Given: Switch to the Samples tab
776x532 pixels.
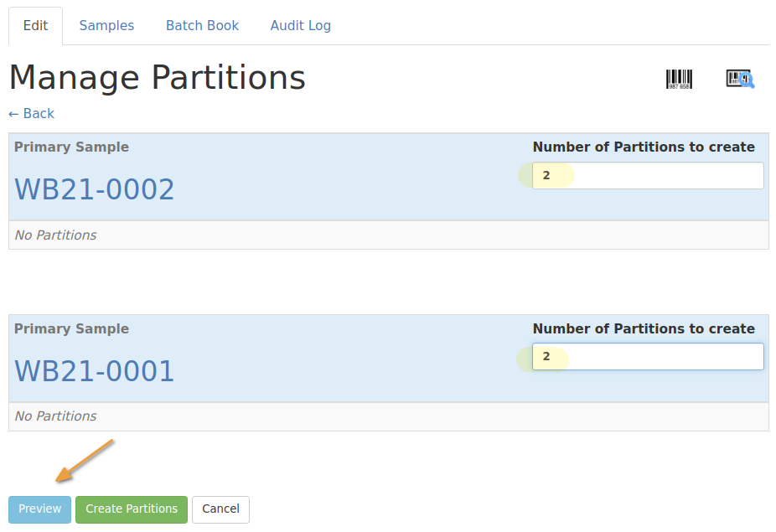Looking at the screenshot, I should click(106, 25).
